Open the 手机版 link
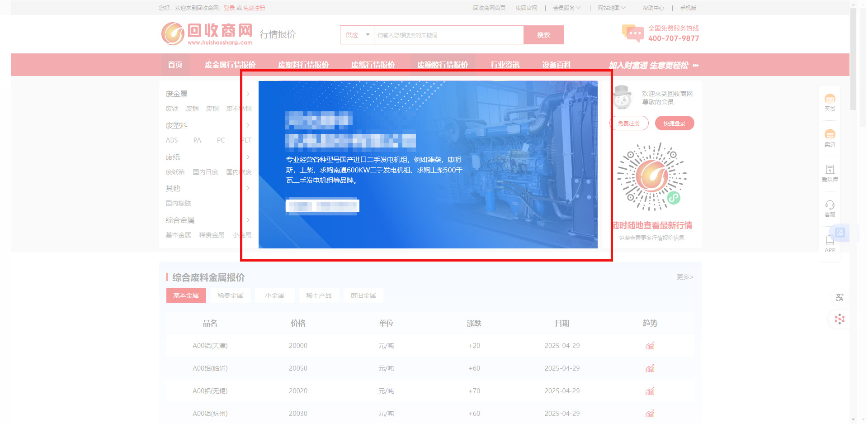 tap(688, 8)
